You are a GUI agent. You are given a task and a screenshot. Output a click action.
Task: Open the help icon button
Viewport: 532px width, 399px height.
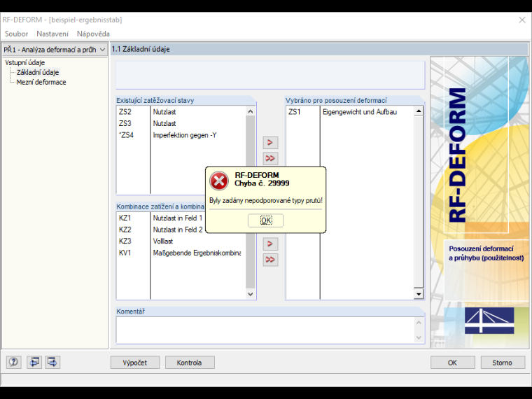(x=13, y=362)
